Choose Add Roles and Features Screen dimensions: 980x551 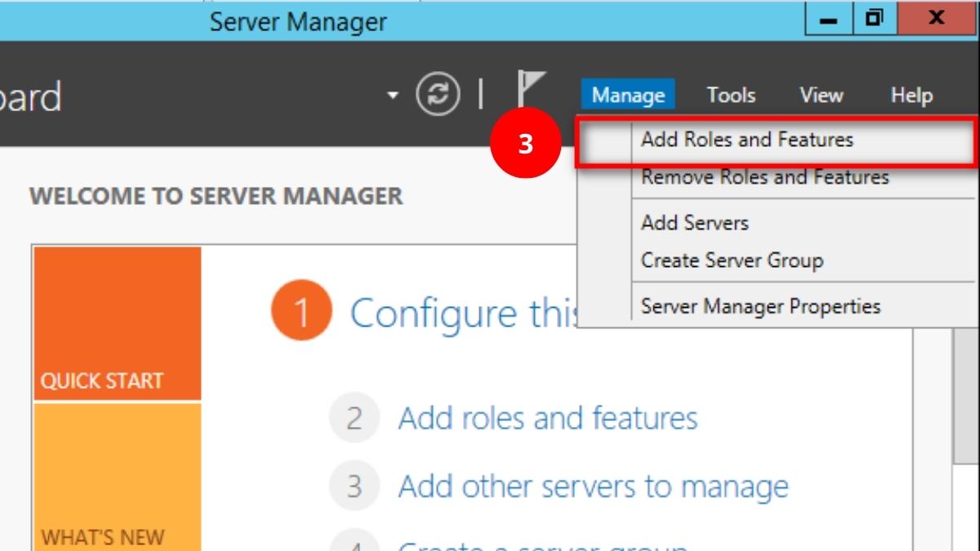point(775,140)
